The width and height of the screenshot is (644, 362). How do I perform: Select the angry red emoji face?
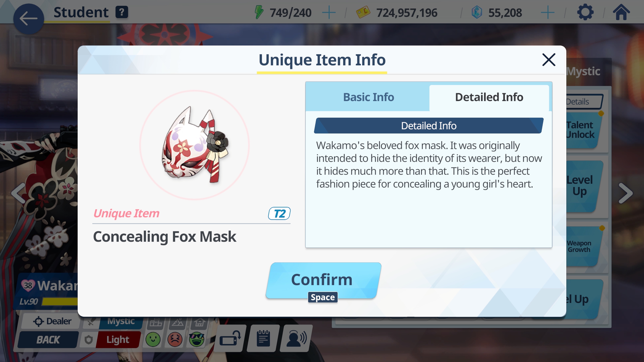(x=175, y=340)
